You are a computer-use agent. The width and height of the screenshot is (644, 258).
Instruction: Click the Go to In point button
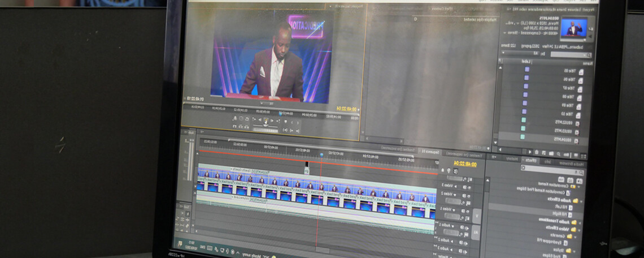pos(297,131)
